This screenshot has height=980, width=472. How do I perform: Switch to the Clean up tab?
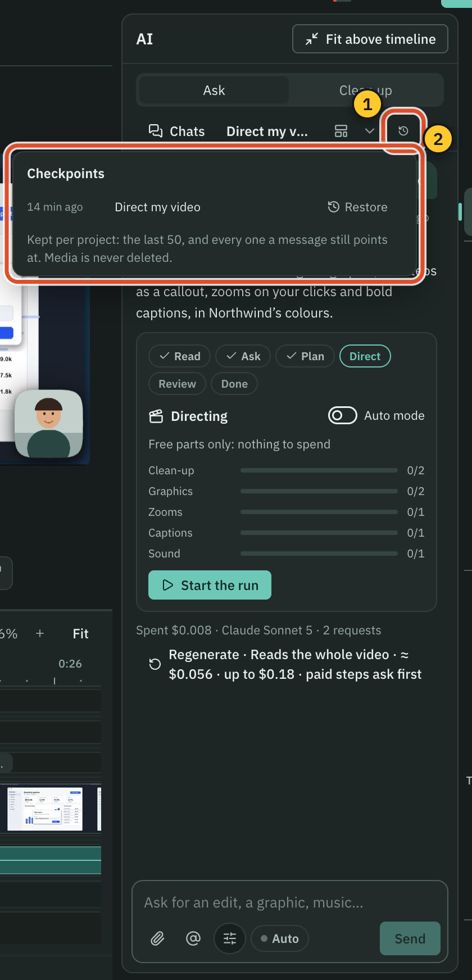click(366, 90)
